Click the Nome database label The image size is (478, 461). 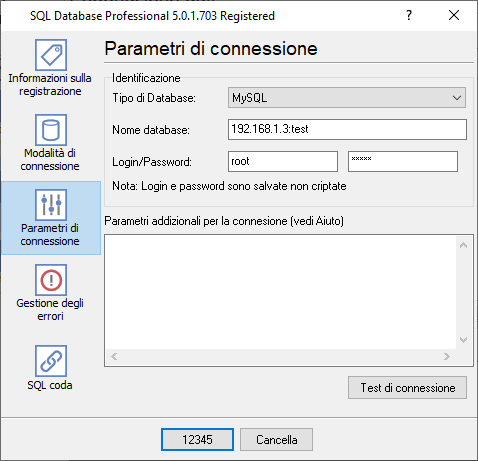(151, 130)
